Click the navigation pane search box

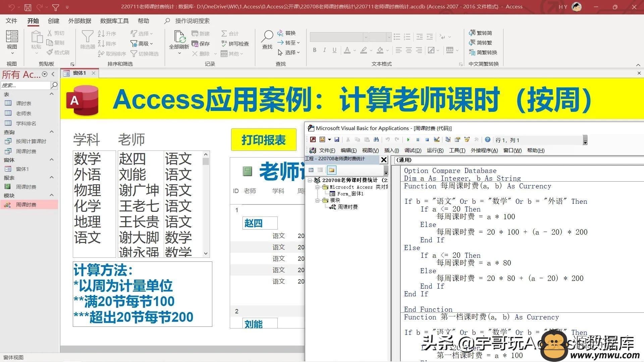(x=25, y=85)
